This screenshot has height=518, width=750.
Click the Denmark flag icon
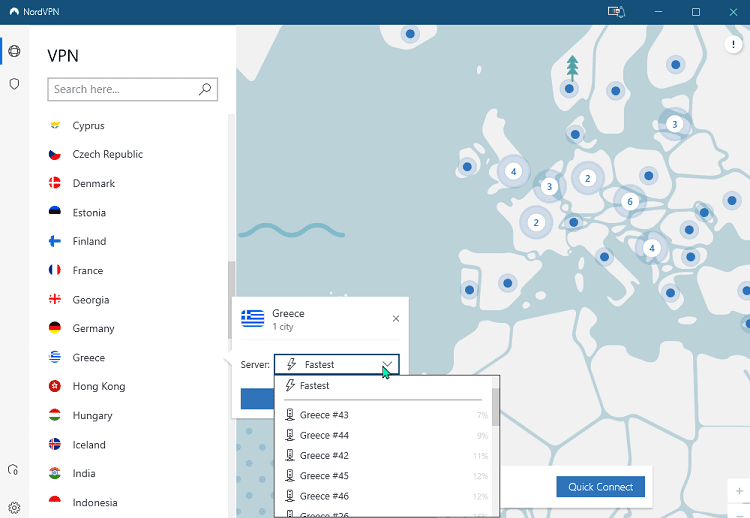click(x=55, y=183)
